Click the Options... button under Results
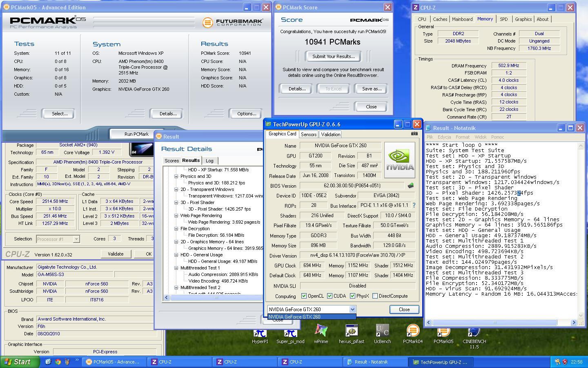 (247, 114)
